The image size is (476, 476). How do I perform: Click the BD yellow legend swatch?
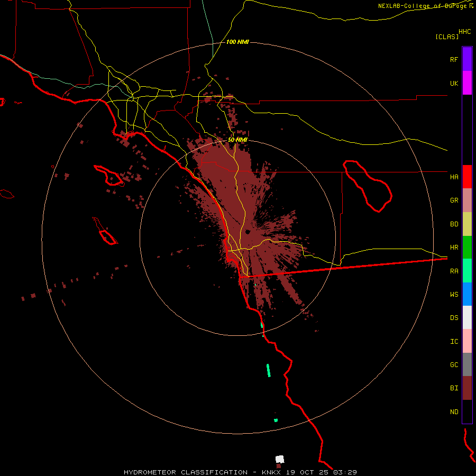tap(467, 224)
